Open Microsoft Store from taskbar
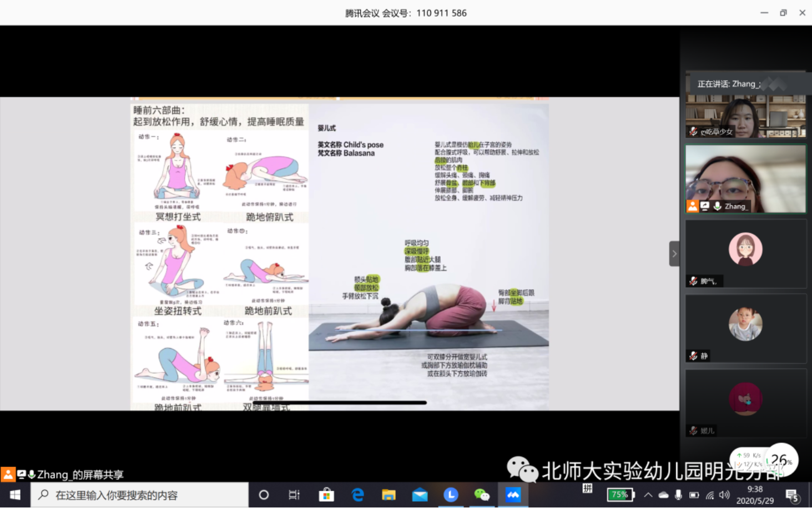The height and width of the screenshot is (508, 812). tap(326, 495)
